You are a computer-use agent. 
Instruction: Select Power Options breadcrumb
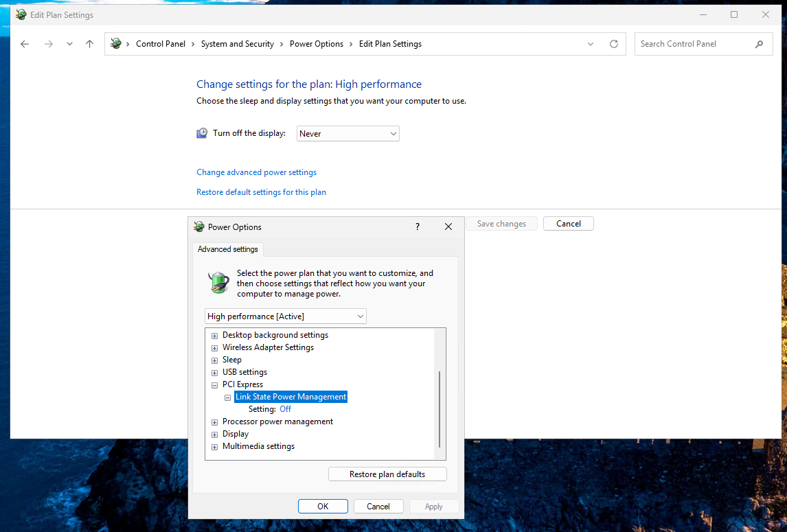(316, 44)
